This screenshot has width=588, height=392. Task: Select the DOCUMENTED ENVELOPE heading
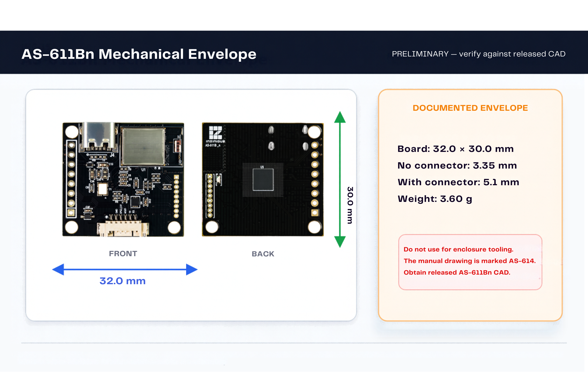(470, 108)
